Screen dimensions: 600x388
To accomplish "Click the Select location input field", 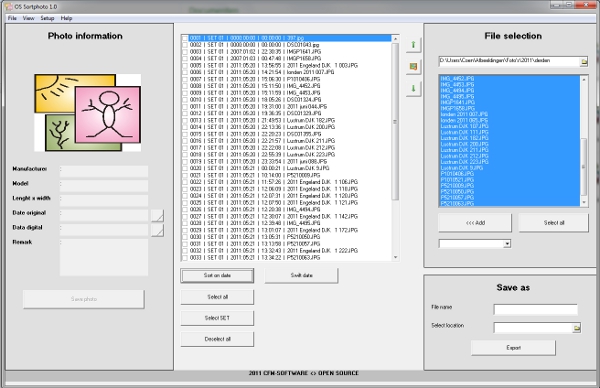I will pos(533,328).
